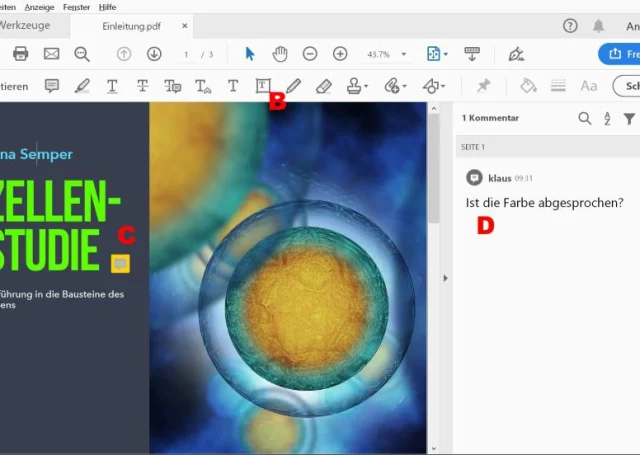The image size is (640, 455).
Task: Select the hand pan tool
Action: [280, 53]
